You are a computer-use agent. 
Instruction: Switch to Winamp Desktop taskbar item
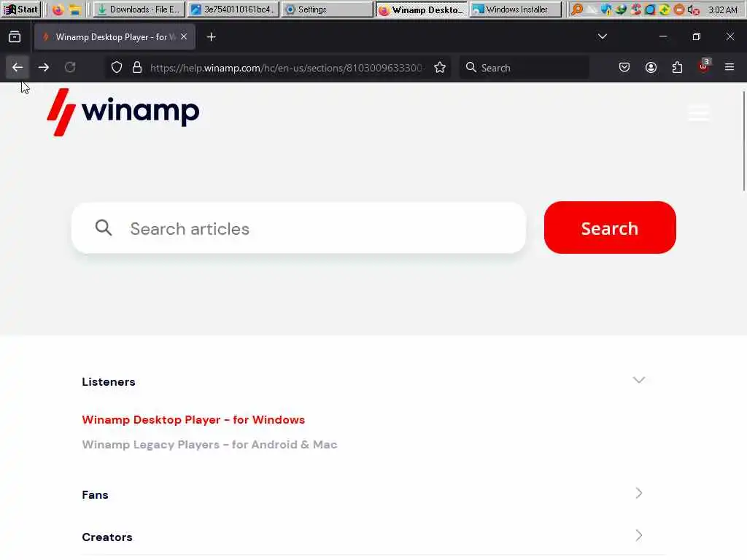tap(422, 9)
